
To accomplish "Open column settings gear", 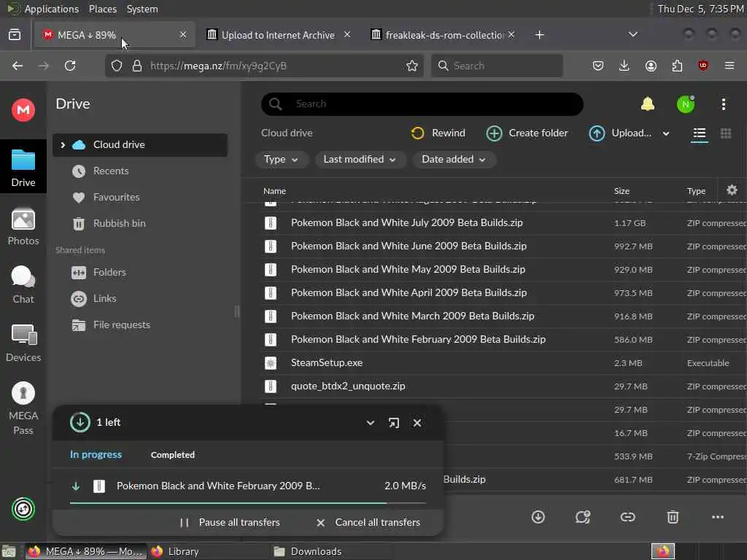I will [732, 190].
